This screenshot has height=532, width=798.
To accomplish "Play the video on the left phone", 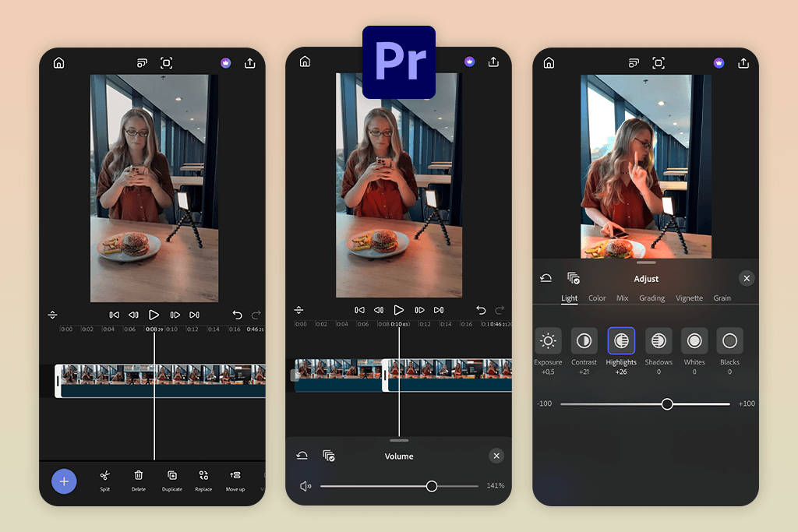I will tap(154, 315).
